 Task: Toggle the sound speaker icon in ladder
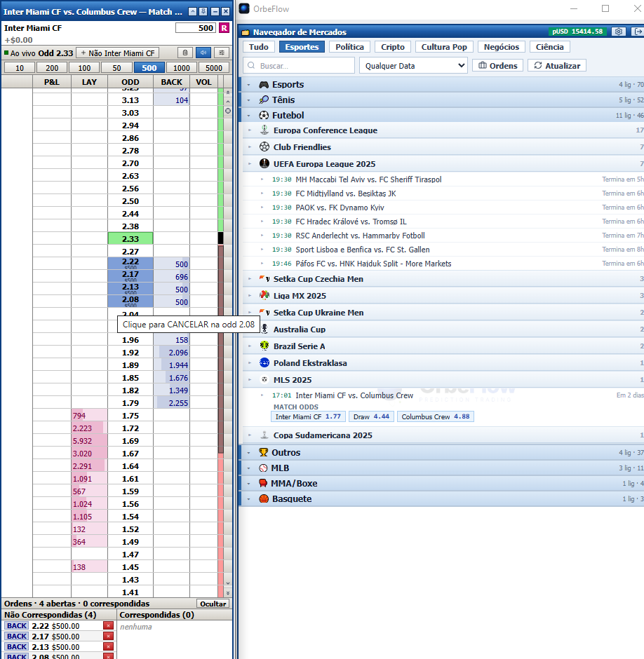click(x=203, y=53)
